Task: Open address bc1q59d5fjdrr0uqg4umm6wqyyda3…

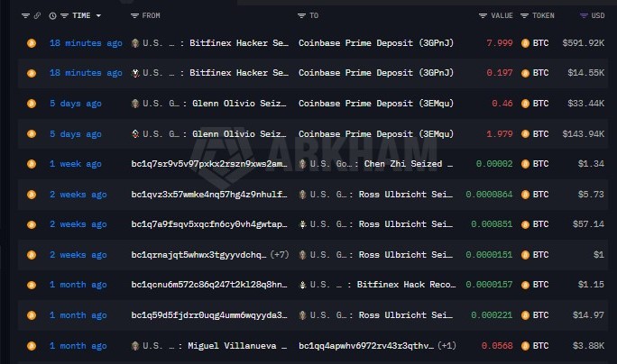Action: click(209, 315)
